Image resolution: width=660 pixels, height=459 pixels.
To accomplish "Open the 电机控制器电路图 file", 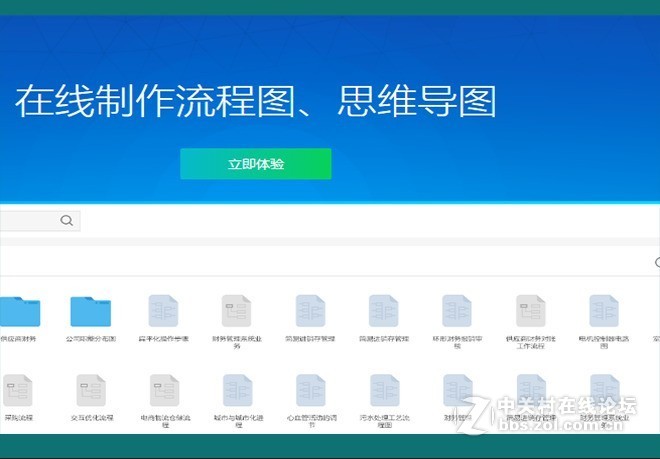I will tap(604, 311).
